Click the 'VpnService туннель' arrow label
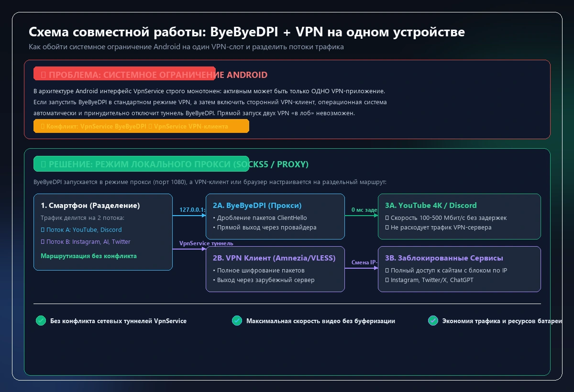 206,243
